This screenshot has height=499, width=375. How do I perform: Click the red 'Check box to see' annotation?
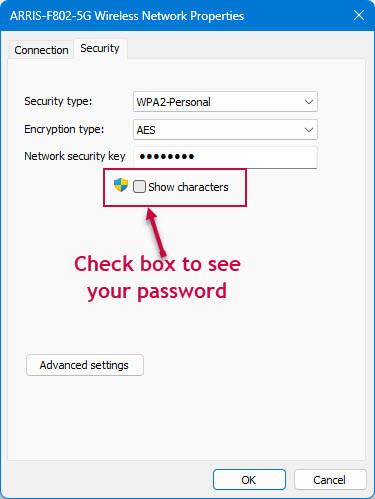click(157, 264)
